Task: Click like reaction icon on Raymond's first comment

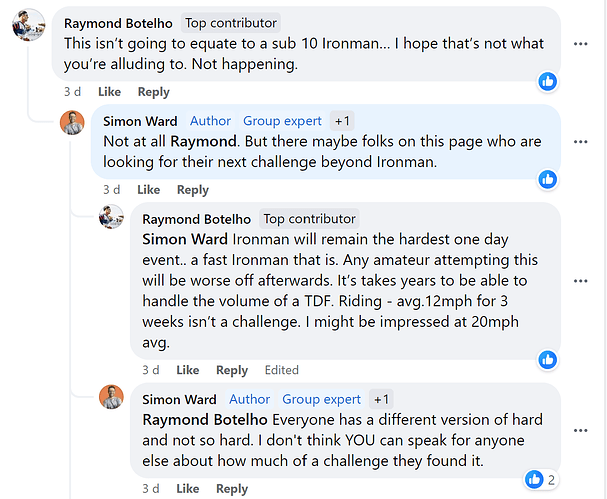Action: (x=547, y=81)
